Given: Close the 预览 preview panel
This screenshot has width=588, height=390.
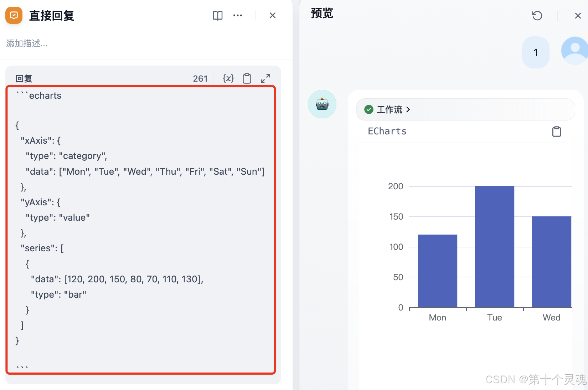Looking at the screenshot, I should click(x=578, y=16).
